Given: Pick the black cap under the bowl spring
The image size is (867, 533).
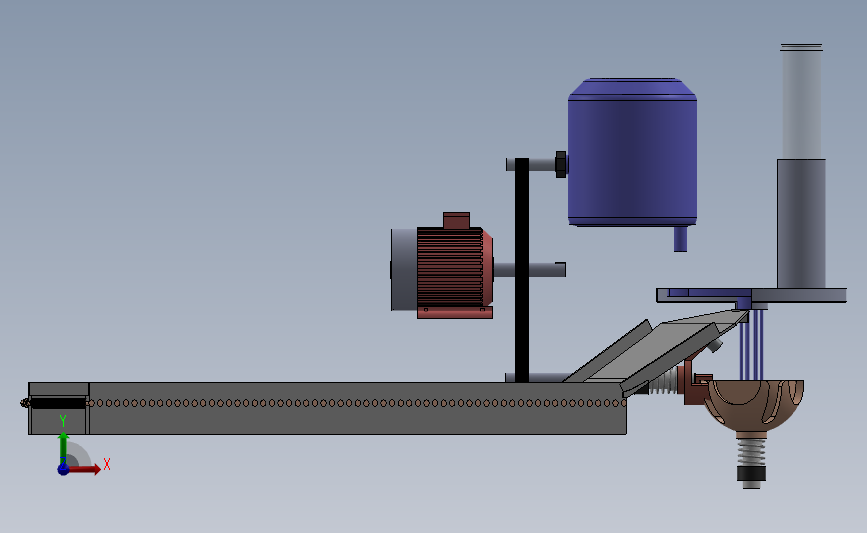Looking at the screenshot, I should (751, 474).
